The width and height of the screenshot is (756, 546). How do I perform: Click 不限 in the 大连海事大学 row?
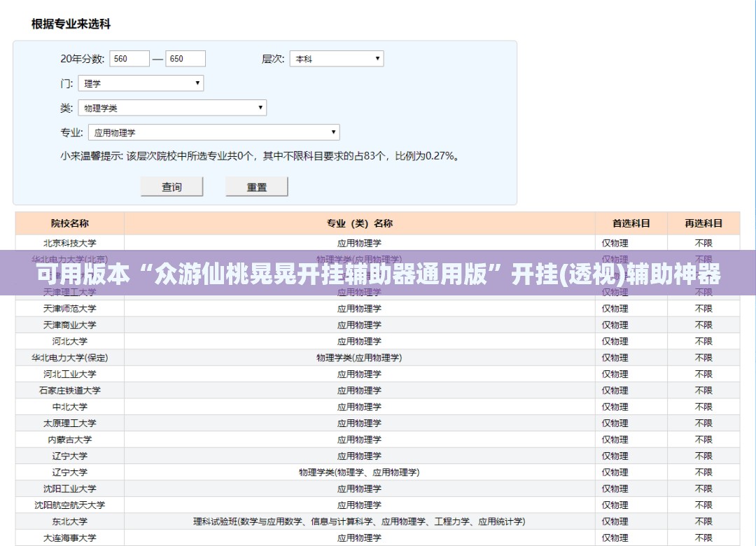[x=703, y=538]
